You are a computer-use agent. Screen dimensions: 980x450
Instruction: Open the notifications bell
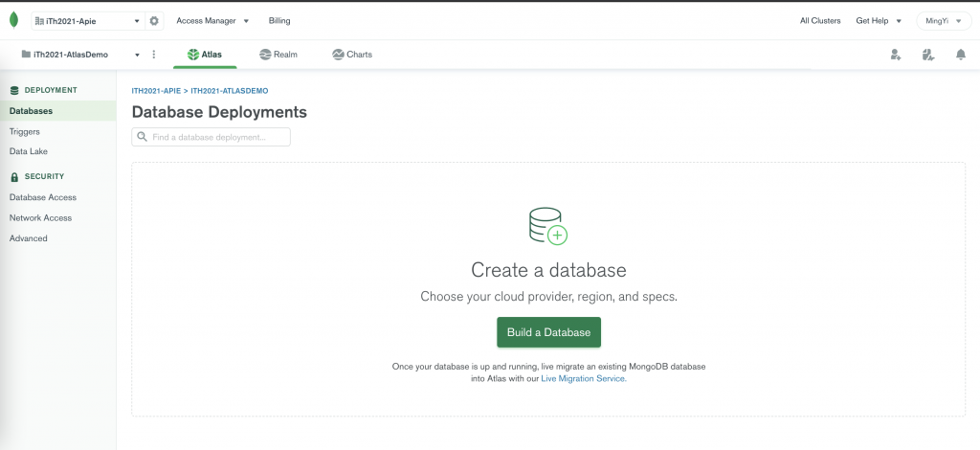961,55
